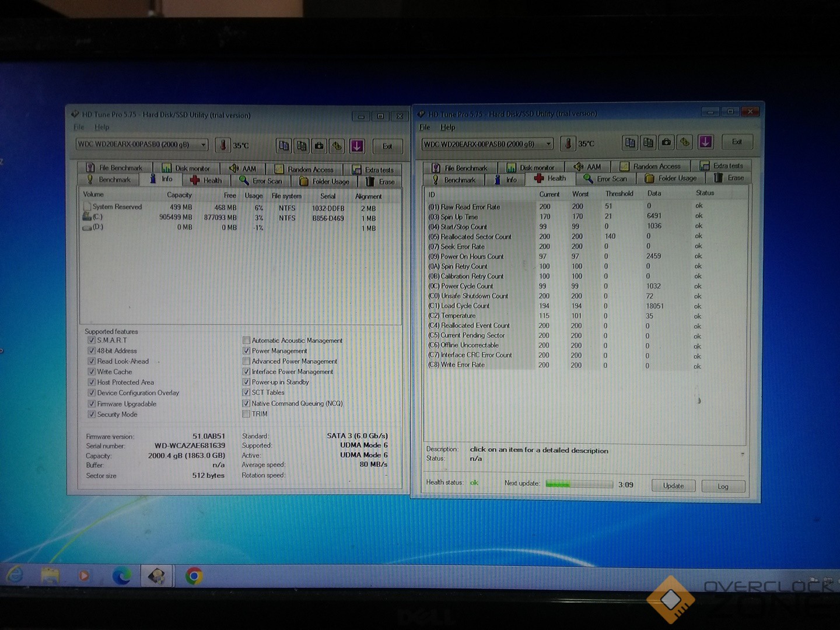Open Help menu in left HD Tune window

102,127
